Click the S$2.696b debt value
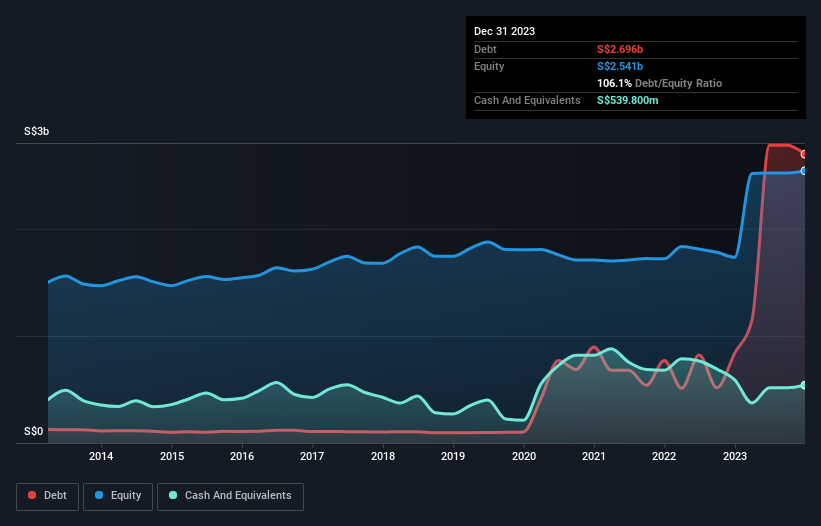 click(x=620, y=49)
